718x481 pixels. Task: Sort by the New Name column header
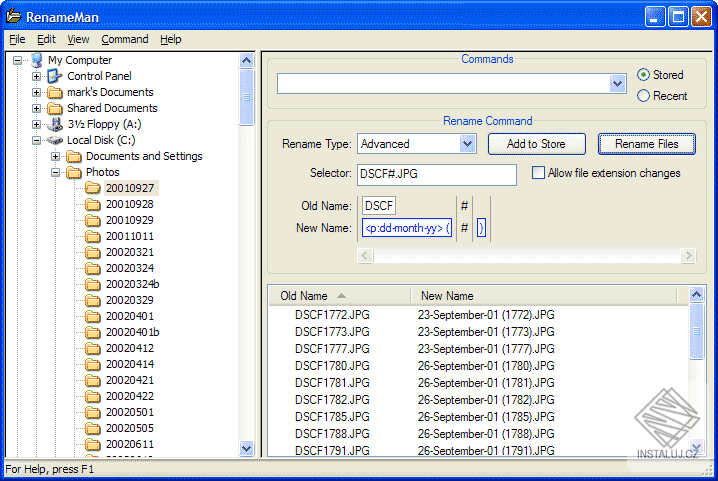click(543, 296)
